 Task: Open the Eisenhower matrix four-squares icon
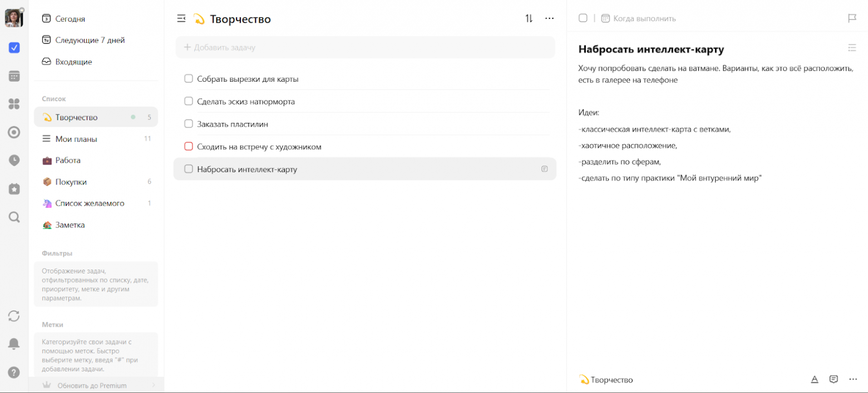pos(14,104)
